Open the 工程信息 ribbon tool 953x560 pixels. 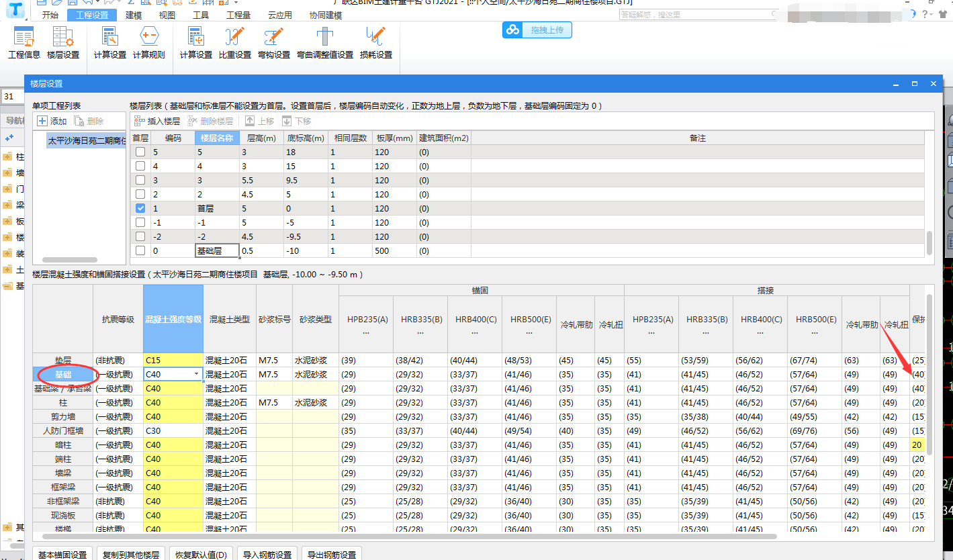point(24,43)
